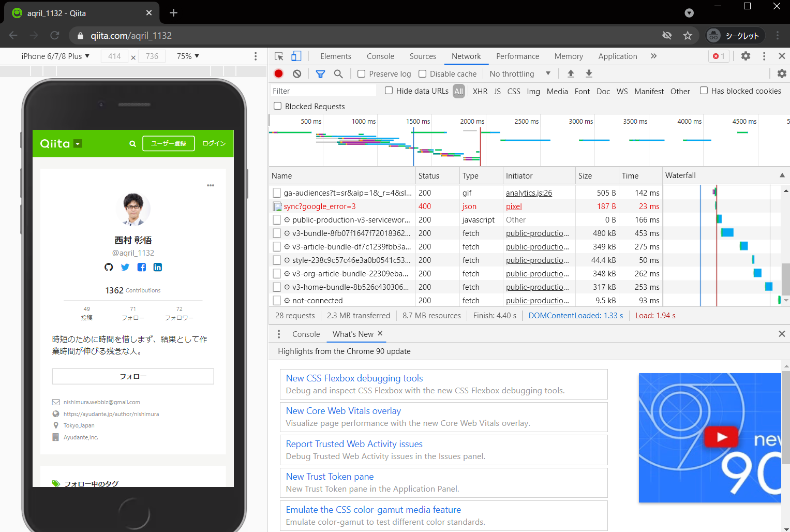
Task: Open New Trust Token pane link
Action: 330,477
